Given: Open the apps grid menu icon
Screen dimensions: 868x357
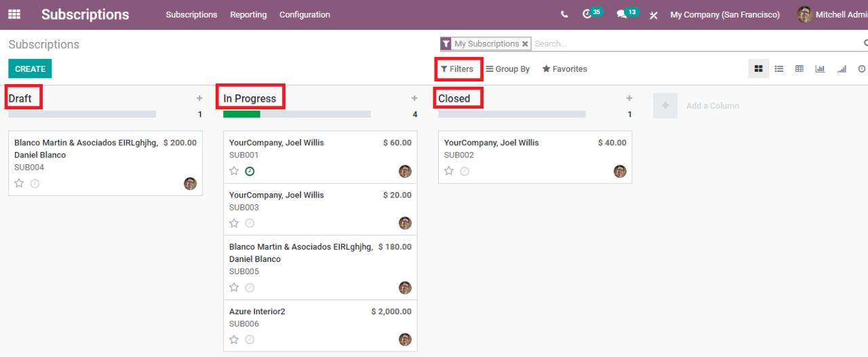Looking at the screenshot, I should (x=14, y=14).
